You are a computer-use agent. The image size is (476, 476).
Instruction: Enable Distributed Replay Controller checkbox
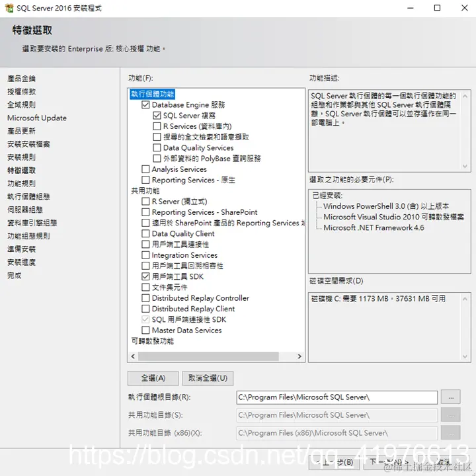(x=145, y=297)
